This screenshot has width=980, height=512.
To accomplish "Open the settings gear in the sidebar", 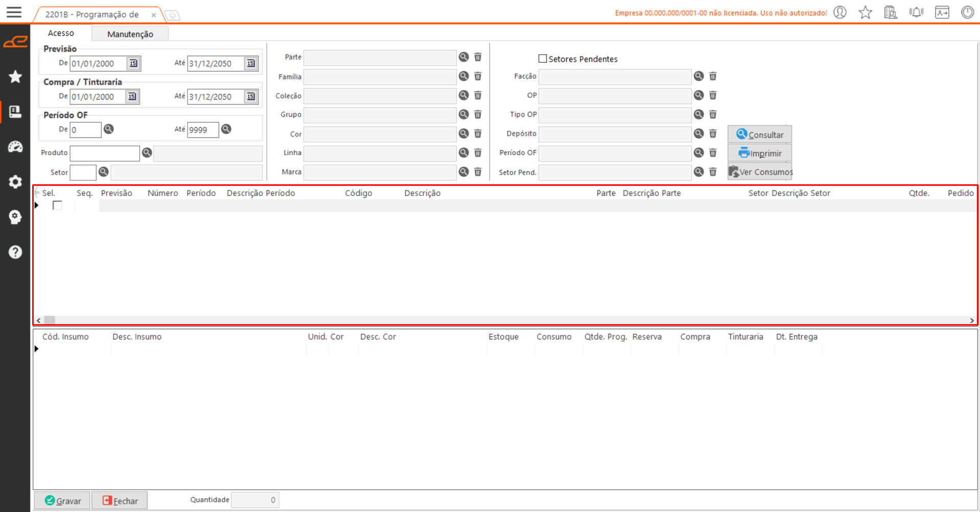I will click(x=15, y=182).
